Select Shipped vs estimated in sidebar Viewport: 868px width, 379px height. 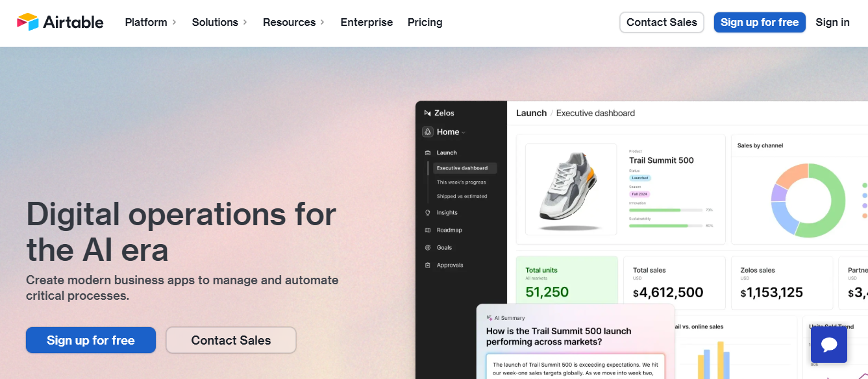point(462,196)
